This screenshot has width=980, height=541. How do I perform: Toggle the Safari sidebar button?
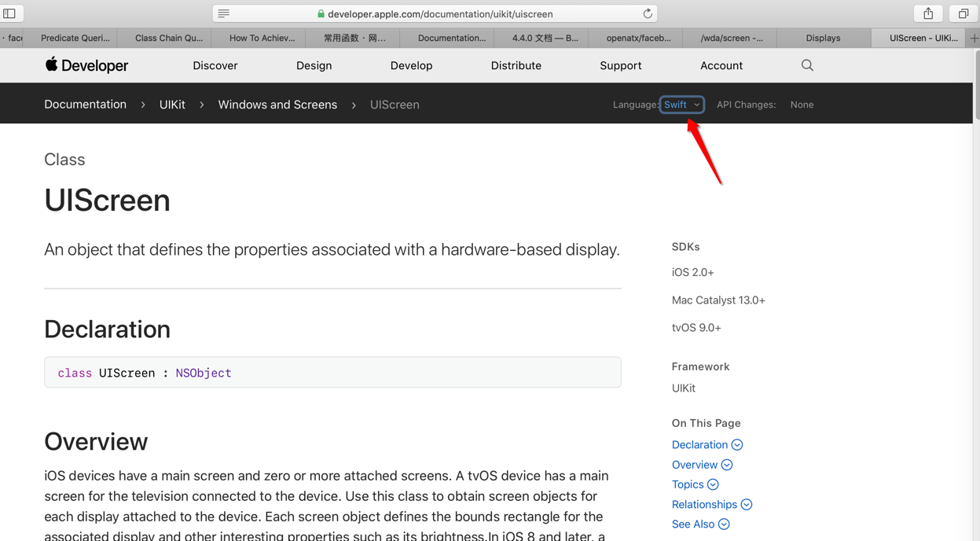tap(9, 13)
